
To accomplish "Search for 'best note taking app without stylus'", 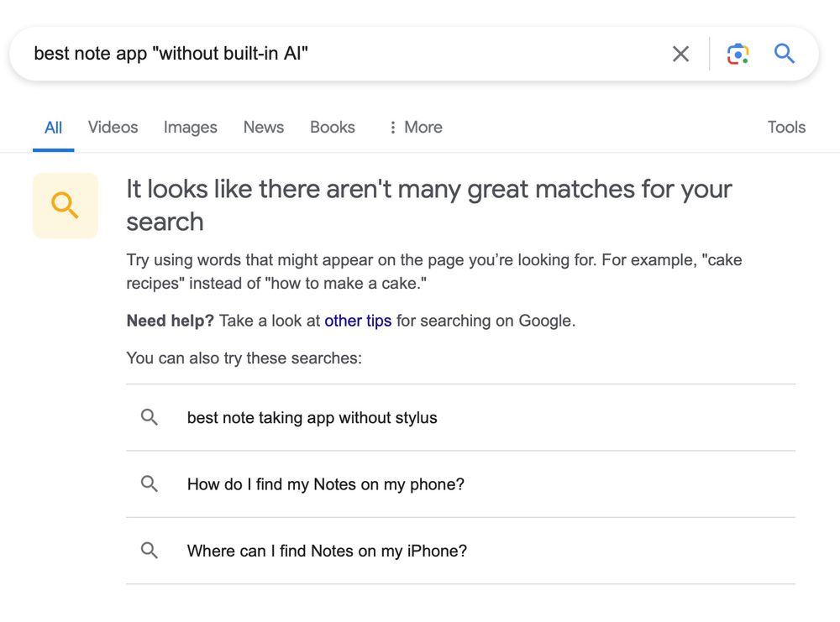I will 312,417.
